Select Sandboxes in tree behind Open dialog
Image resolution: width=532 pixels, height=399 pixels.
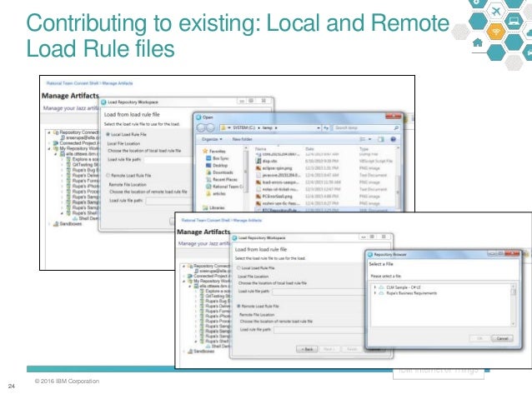click(x=68, y=224)
